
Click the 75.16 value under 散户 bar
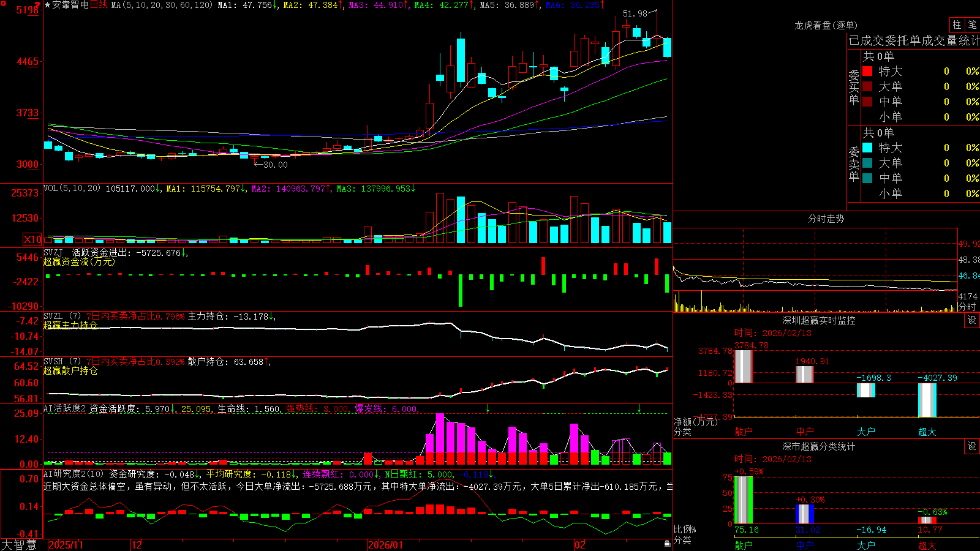pos(747,530)
